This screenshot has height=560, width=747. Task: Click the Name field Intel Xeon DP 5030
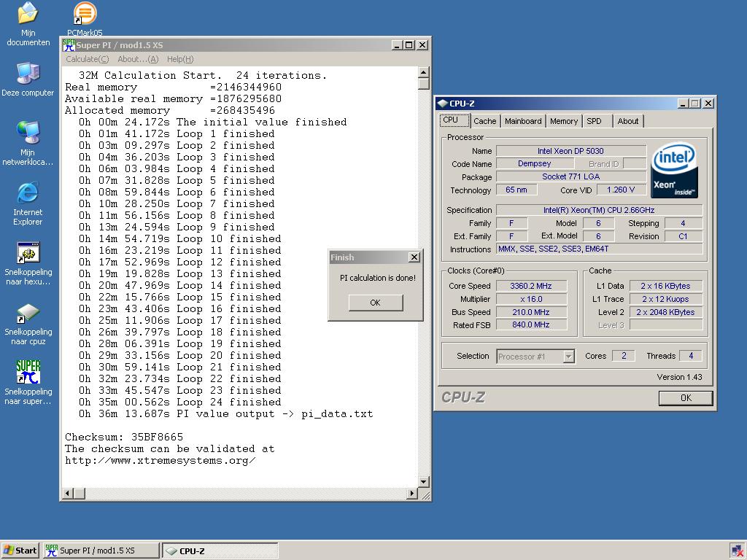(570, 151)
